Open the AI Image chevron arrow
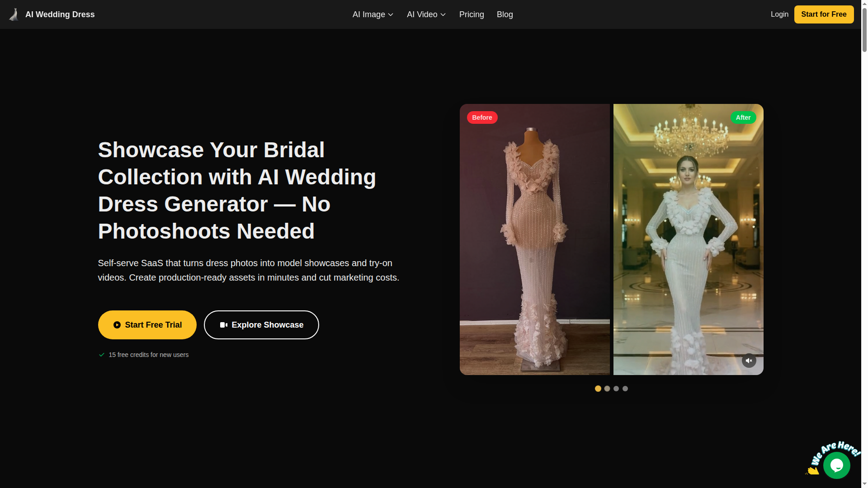Image resolution: width=868 pixels, height=488 pixels. pos(390,14)
